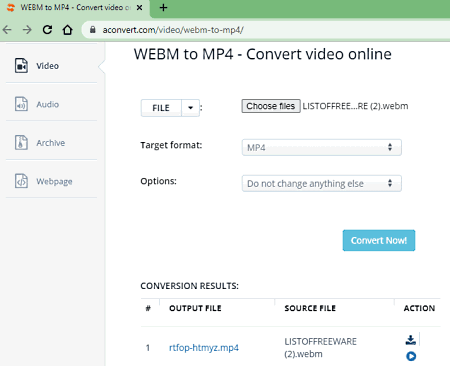Select the WEBM to MP4 browser tab

[x=75, y=8]
